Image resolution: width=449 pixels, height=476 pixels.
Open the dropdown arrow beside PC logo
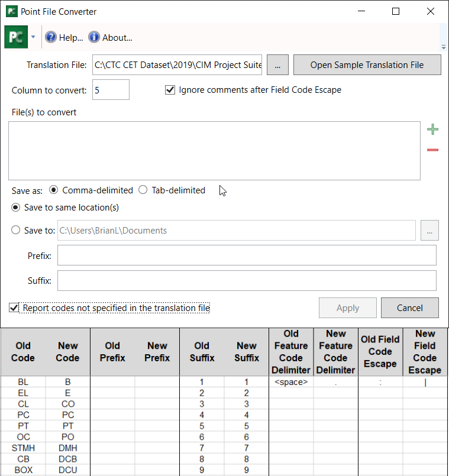(33, 37)
